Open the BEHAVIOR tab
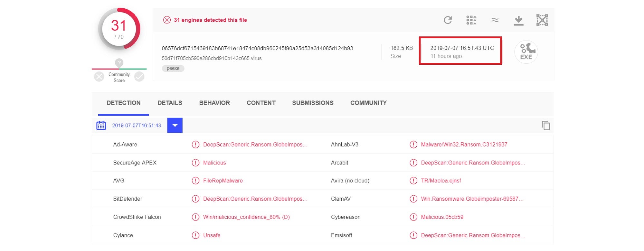This screenshot has width=644, height=251. [214, 103]
